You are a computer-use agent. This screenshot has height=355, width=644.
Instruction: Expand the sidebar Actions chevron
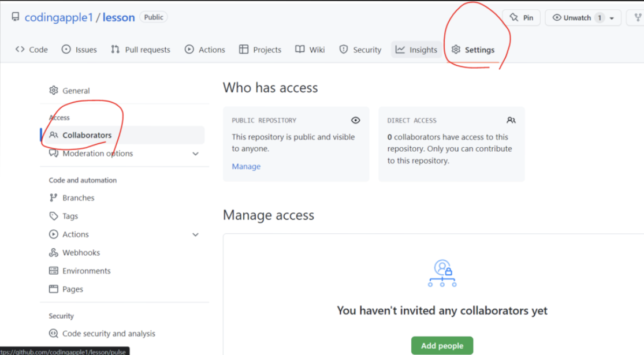195,235
